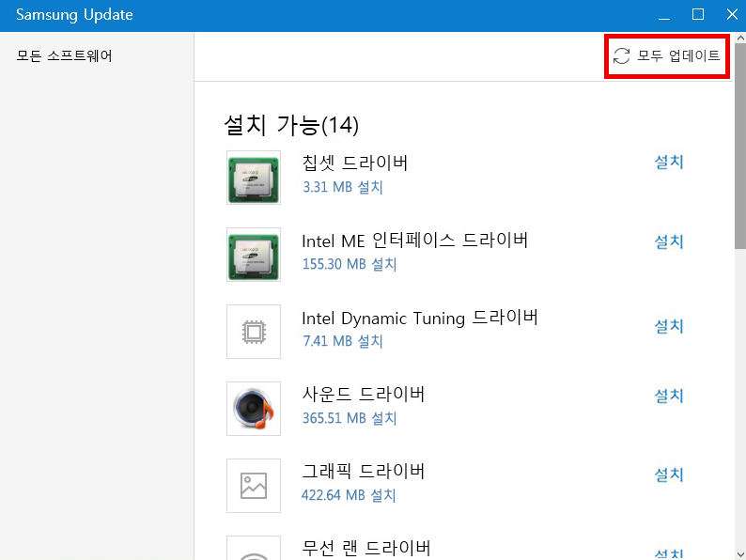Image resolution: width=746 pixels, height=560 pixels.
Task: Click the 칩셋 드라이버 chip icon
Action: pos(254,178)
